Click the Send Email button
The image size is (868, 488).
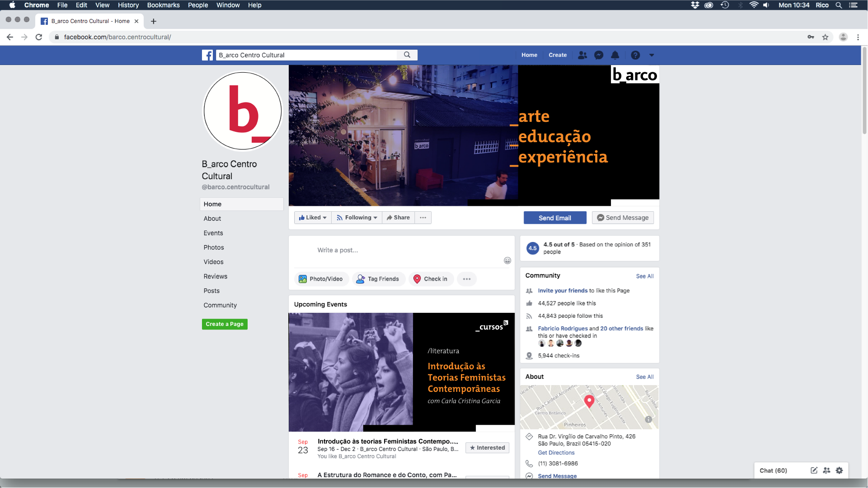555,218
